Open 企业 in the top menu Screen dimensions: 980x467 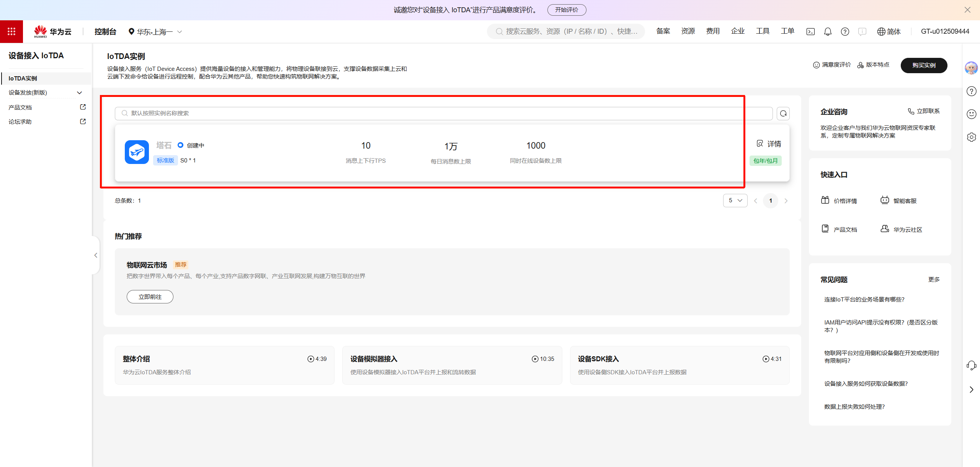click(x=738, y=31)
